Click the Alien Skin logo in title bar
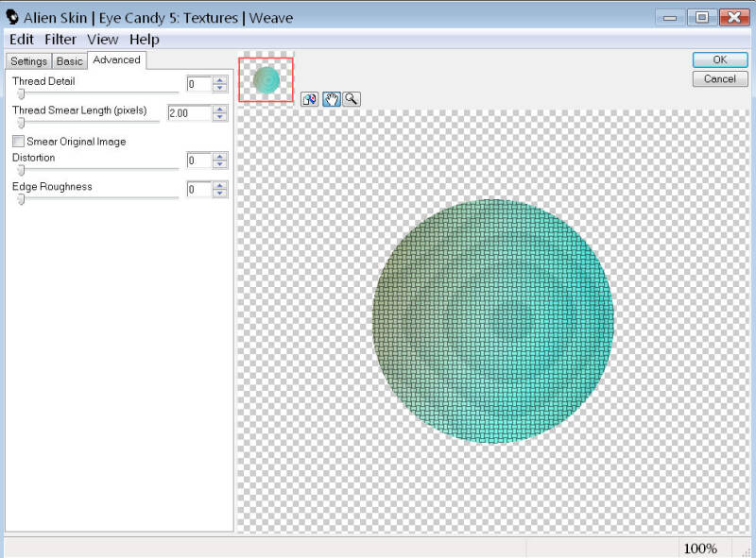Screen dimensions: 756x558 coord(12,17)
